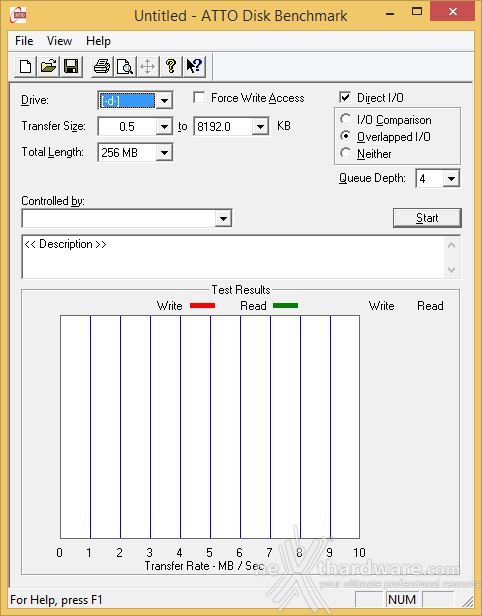Click inside the Description text box
Screen dimensions: 482x616
pyautogui.click(x=234, y=257)
